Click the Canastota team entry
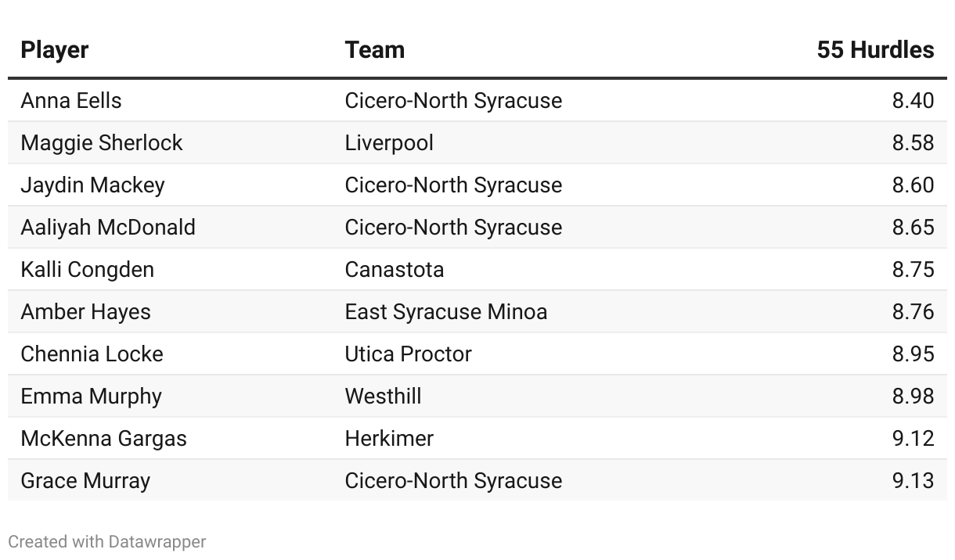Screen dimensions: 955x560 (x=394, y=269)
